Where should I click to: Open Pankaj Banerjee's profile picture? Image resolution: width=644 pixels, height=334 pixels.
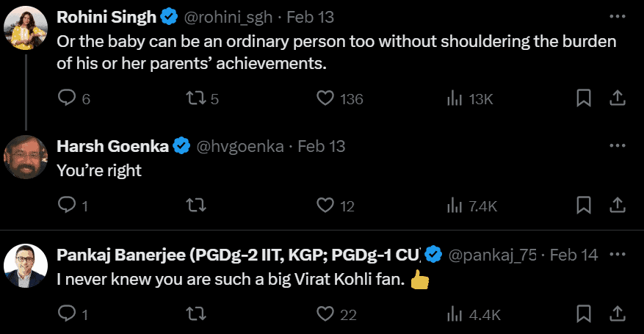coord(26,266)
